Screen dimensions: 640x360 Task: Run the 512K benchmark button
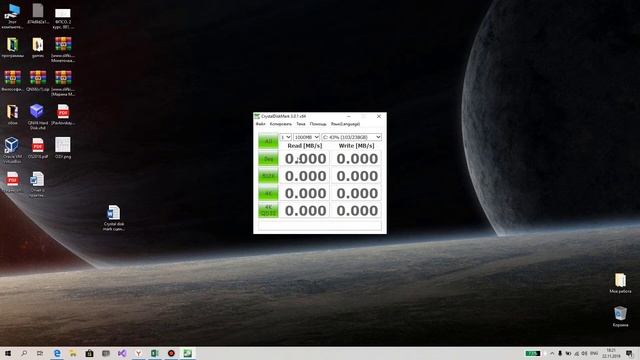coord(268,176)
